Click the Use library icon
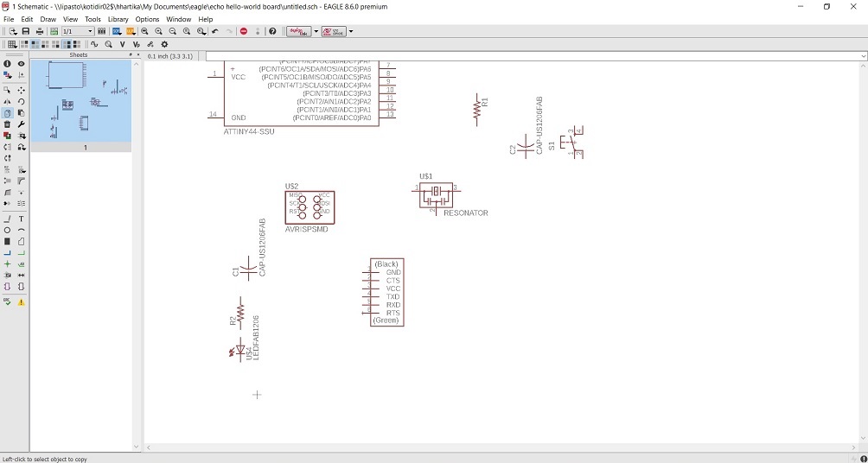Viewport: 868px width, 463px height. 102,32
